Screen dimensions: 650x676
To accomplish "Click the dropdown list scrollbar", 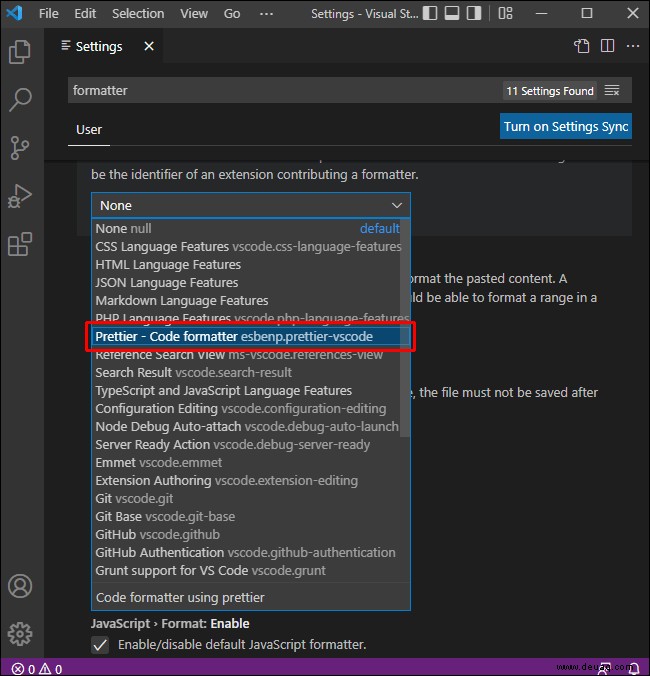I will 405,329.
